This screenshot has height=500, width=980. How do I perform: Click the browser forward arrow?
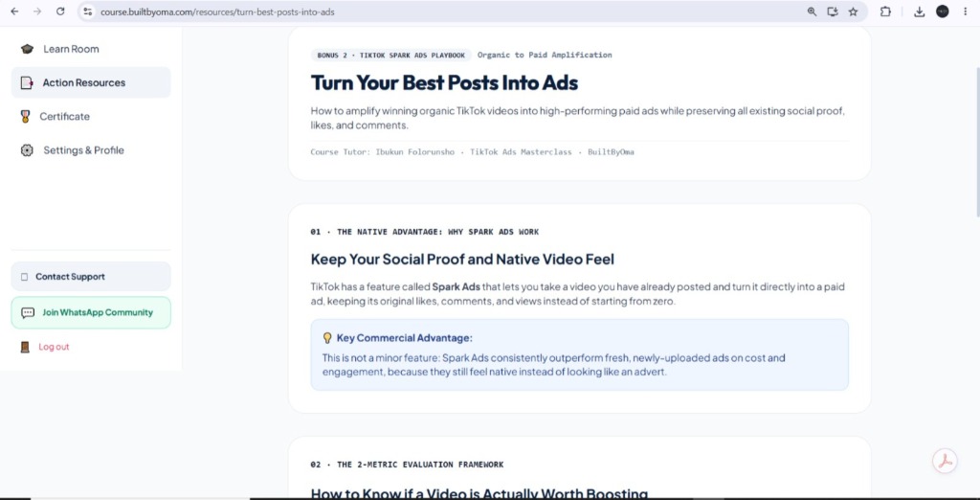pyautogui.click(x=37, y=11)
